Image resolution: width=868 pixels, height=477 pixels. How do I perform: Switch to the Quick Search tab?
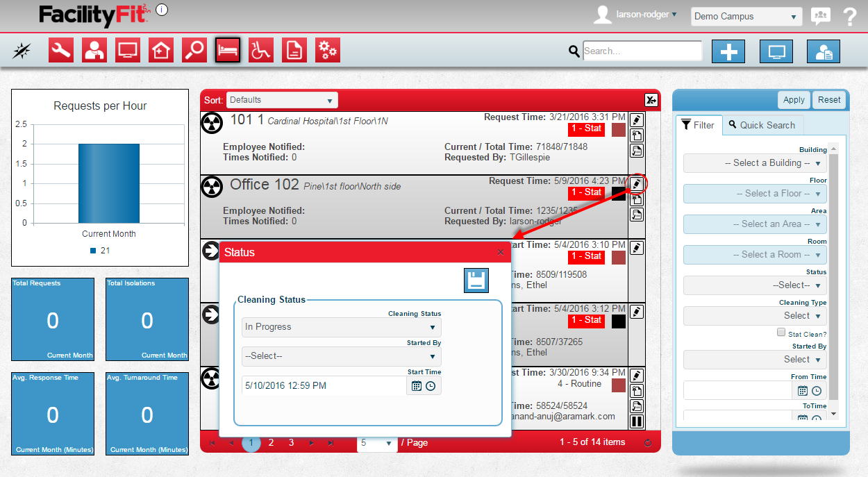pyautogui.click(x=762, y=125)
